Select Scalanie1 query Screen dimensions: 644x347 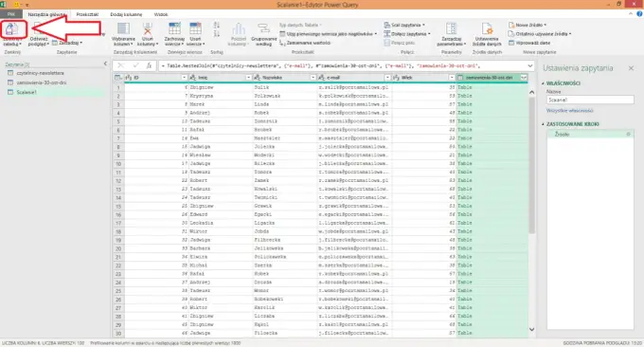click(x=27, y=93)
